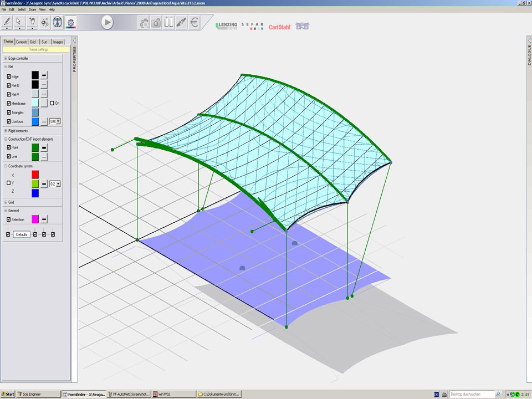This screenshot has width=532, height=399.
Task: Switch to the Sun tab
Action: [x=44, y=42]
